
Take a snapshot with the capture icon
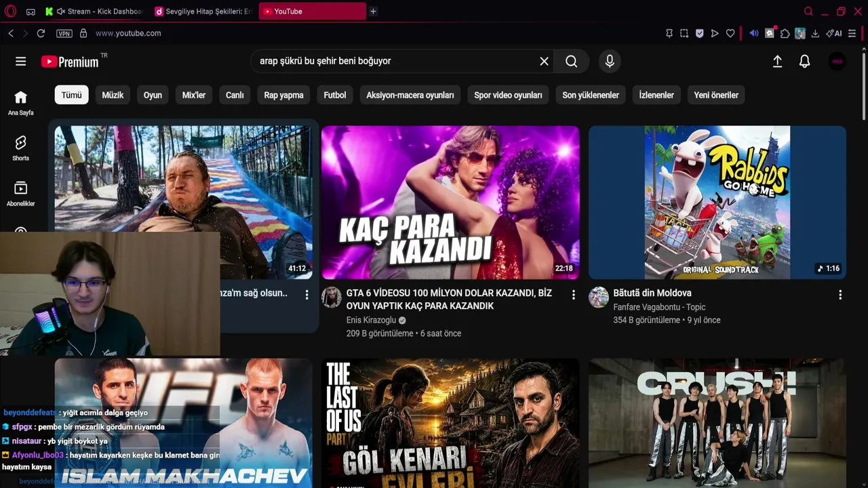pyautogui.click(x=684, y=33)
